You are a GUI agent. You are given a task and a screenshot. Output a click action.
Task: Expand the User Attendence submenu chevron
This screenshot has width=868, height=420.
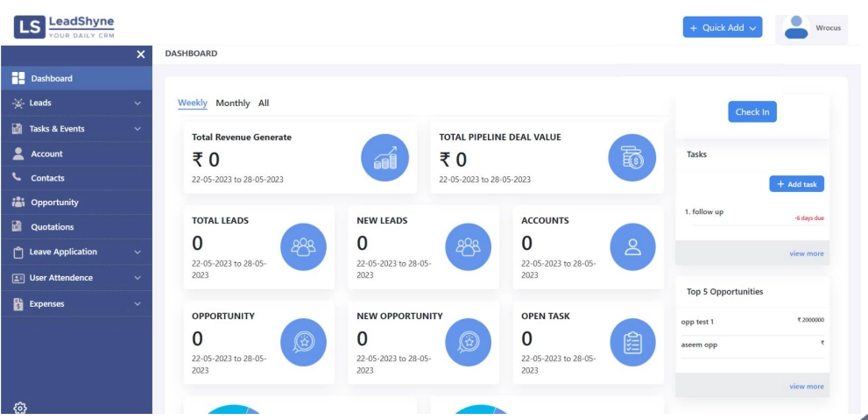point(138,278)
